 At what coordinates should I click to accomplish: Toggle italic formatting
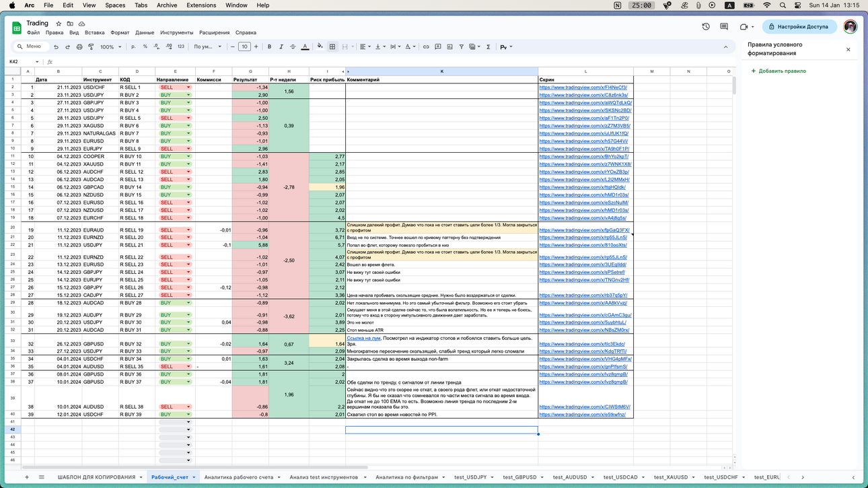(x=281, y=47)
